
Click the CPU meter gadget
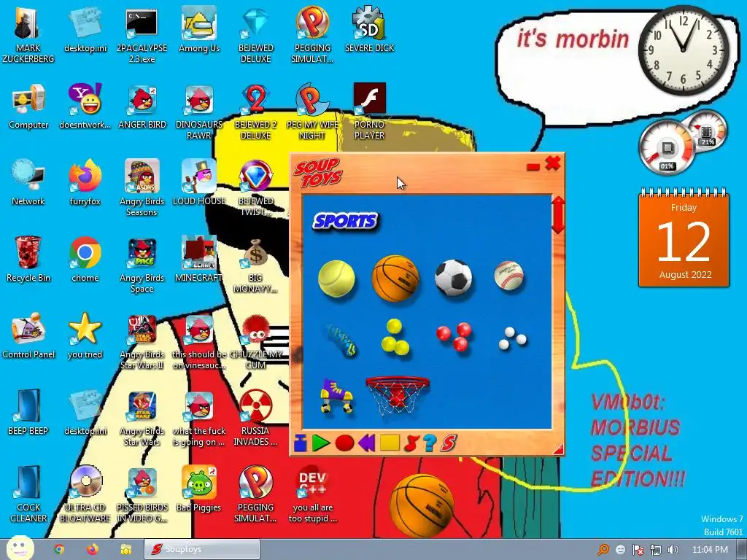point(667,146)
